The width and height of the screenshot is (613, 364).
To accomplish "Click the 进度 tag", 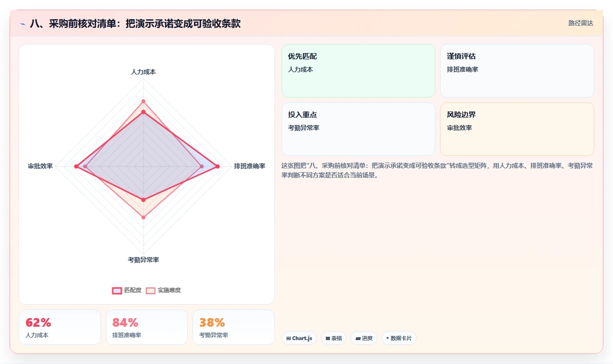I will tap(364, 338).
